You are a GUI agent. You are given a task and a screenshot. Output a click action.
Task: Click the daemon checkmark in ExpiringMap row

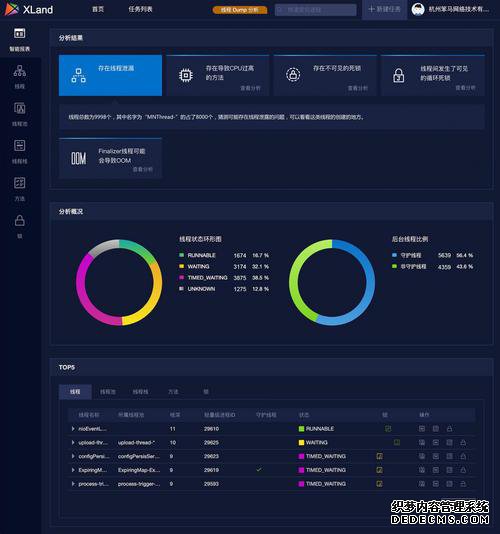point(259,470)
